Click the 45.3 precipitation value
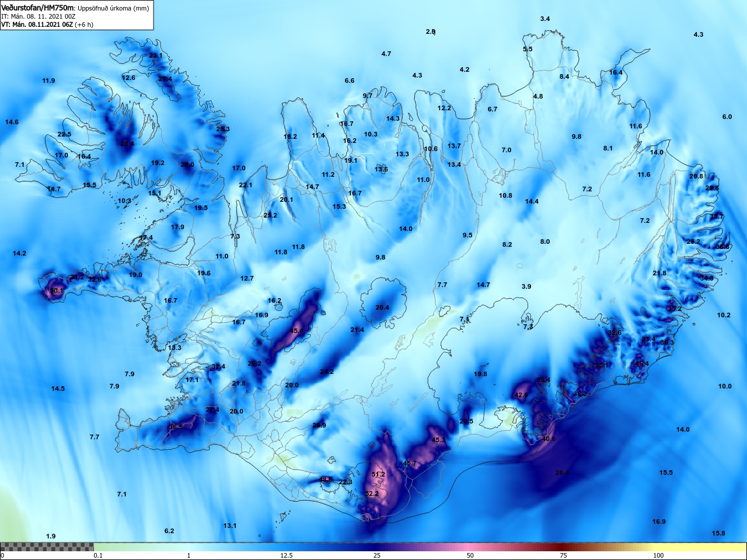The image size is (747, 560). (x=438, y=440)
